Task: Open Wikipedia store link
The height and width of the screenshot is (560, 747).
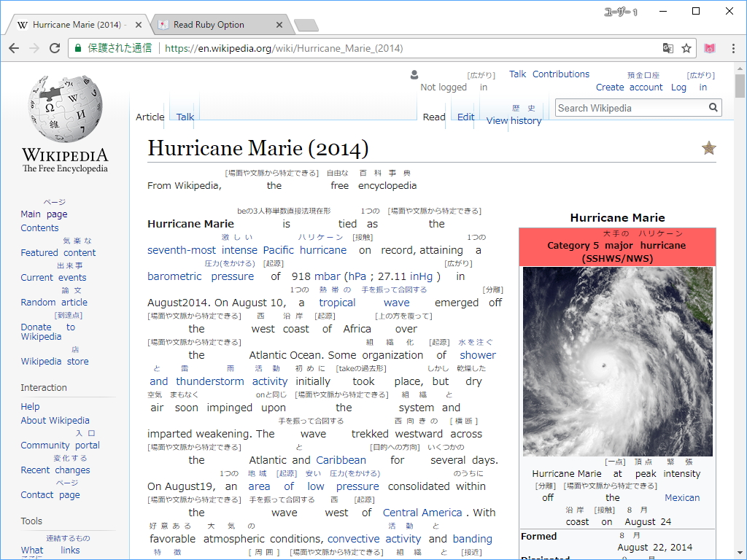Action: point(54,361)
